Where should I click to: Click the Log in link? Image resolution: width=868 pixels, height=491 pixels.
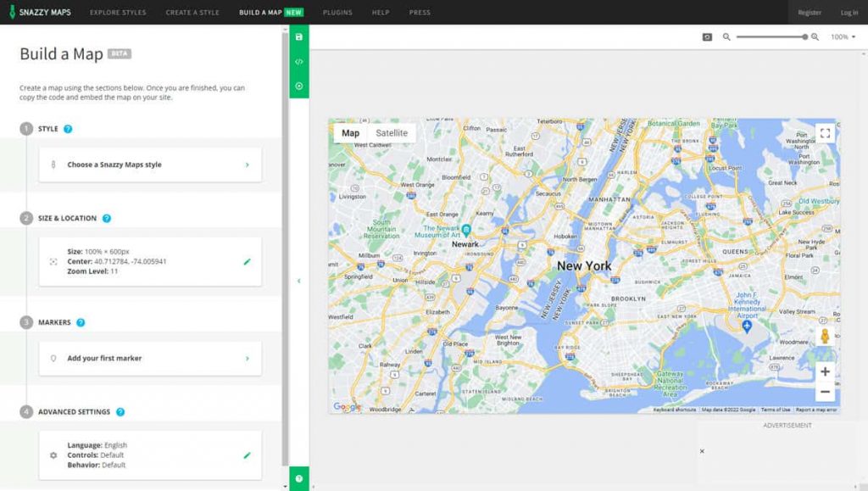click(849, 12)
